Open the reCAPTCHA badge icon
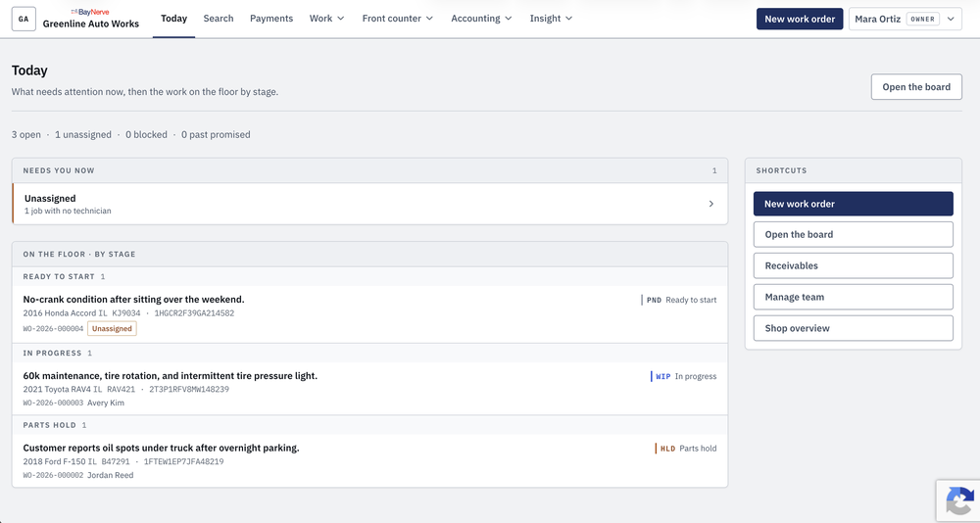980x523 pixels. (x=960, y=501)
